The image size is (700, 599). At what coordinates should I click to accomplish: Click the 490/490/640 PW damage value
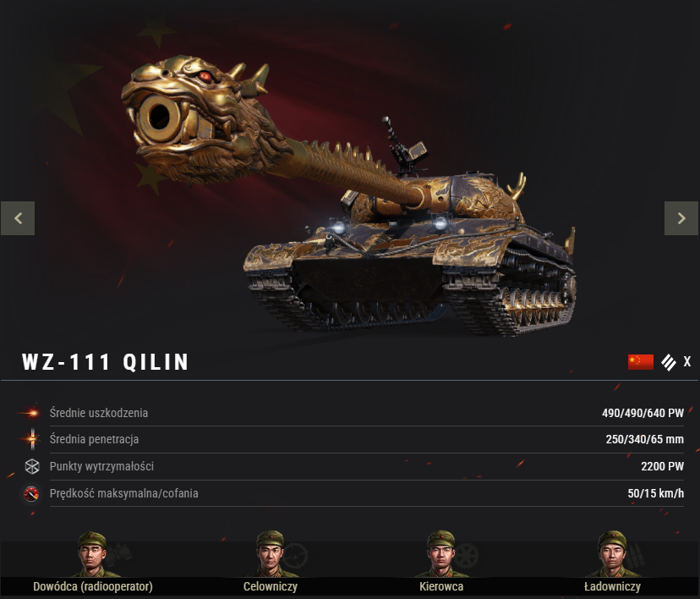point(643,413)
